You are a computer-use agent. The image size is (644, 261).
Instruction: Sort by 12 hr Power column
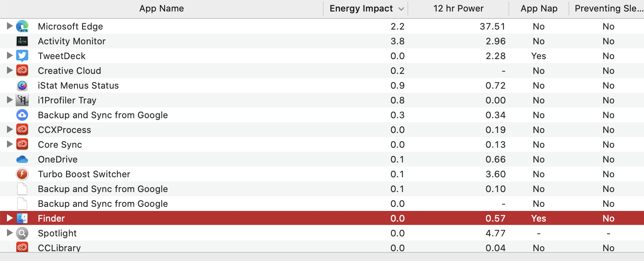pyautogui.click(x=458, y=9)
